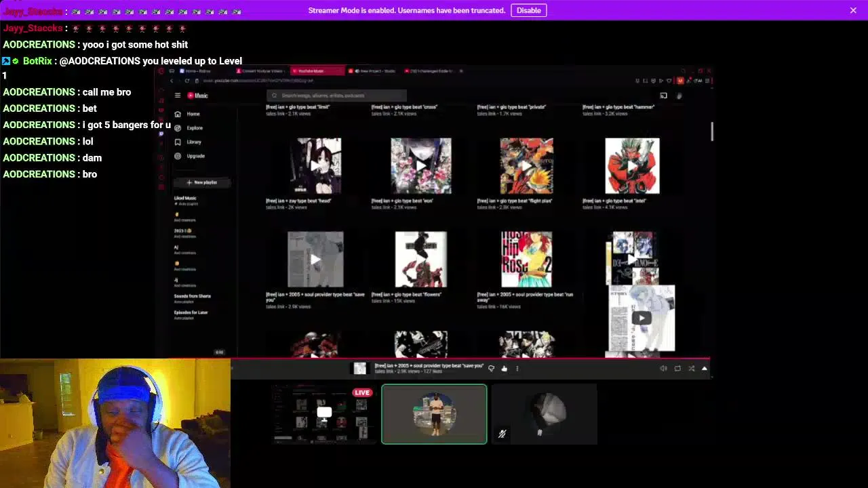The width and height of the screenshot is (868, 488).
Task: Click the player bar volume icon
Action: (x=663, y=369)
